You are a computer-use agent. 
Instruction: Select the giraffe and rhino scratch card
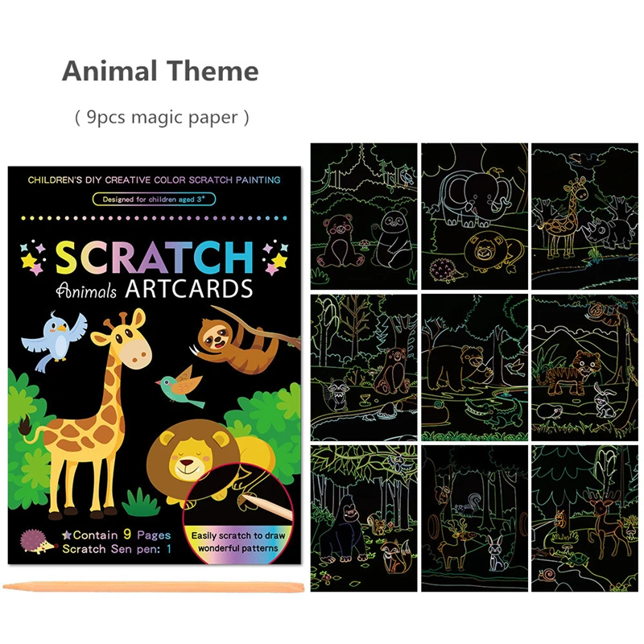585,216
